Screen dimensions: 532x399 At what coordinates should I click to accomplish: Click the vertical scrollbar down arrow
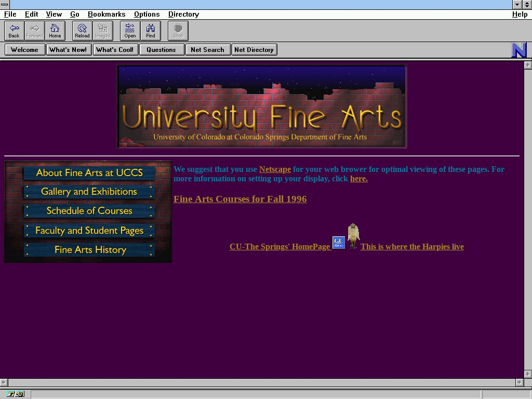point(527,374)
